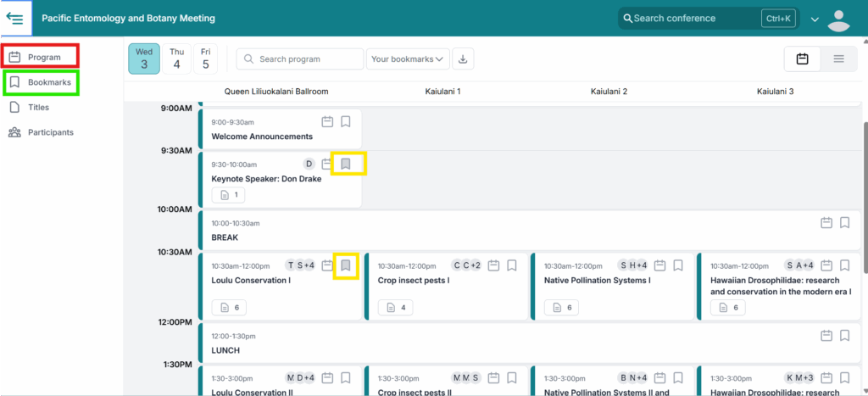Viewport: 868px width, 396px height.
Task: Add Welcome Announcements to calendar
Action: click(327, 121)
